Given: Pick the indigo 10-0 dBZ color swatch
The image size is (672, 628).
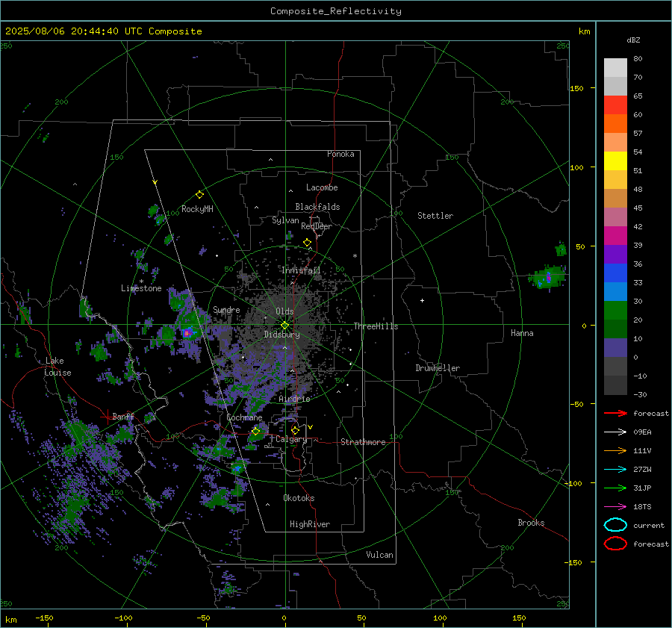Looking at the screenshot, I should click(615, 348).
